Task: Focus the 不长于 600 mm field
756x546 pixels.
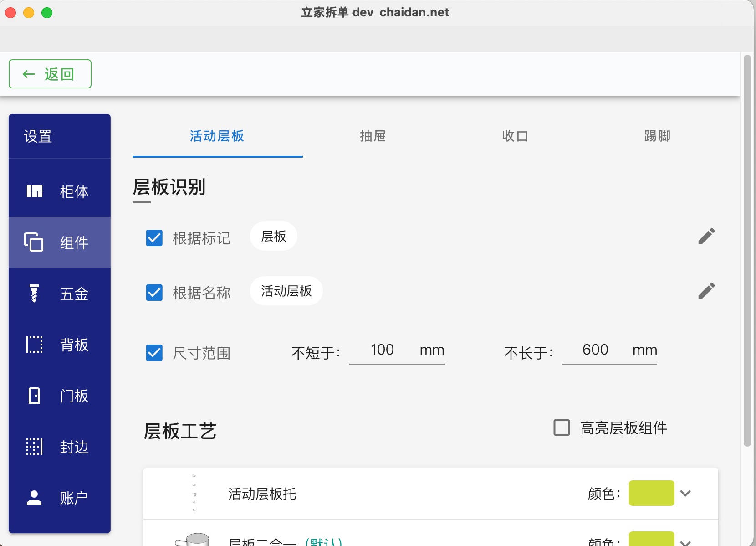Action: 610,350
